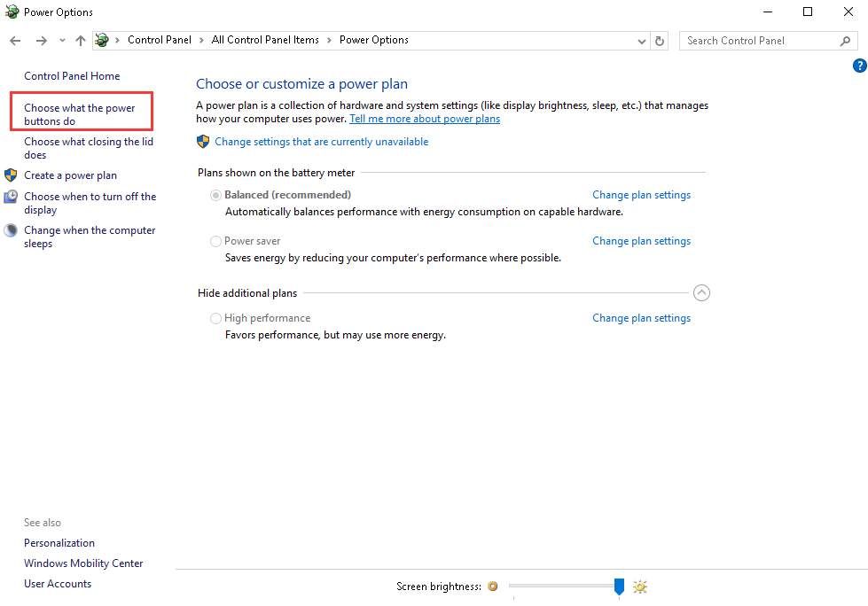Select the Power saver plan

click(216, 241)
